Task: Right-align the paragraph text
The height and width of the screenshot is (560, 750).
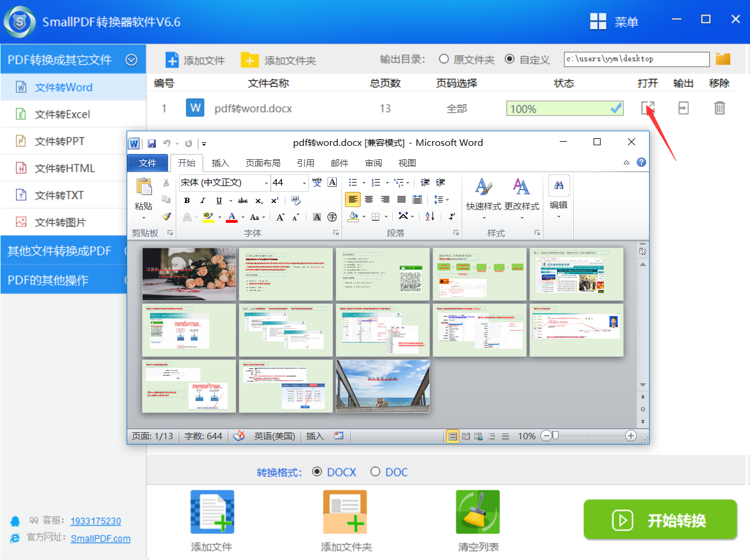Action: click(385, 199)
